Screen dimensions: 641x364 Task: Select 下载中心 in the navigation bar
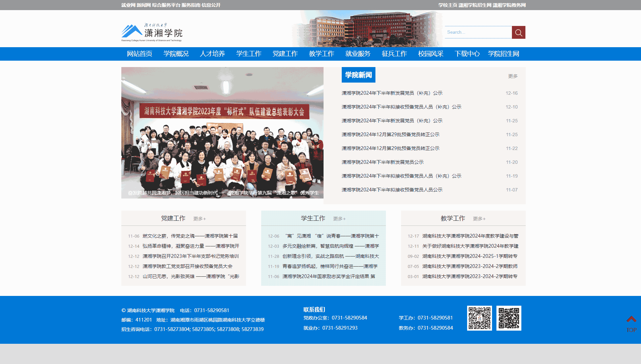[467, 54]
